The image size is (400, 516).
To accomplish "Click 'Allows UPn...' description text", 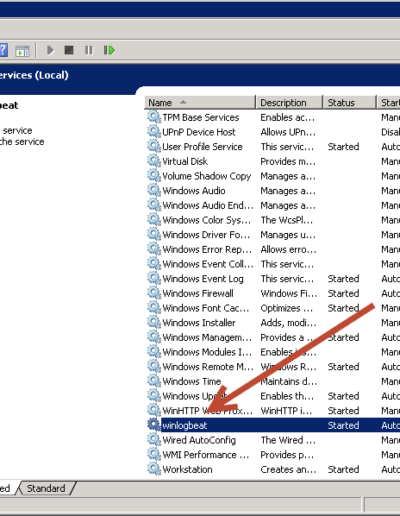I will (x=288, y=132).
